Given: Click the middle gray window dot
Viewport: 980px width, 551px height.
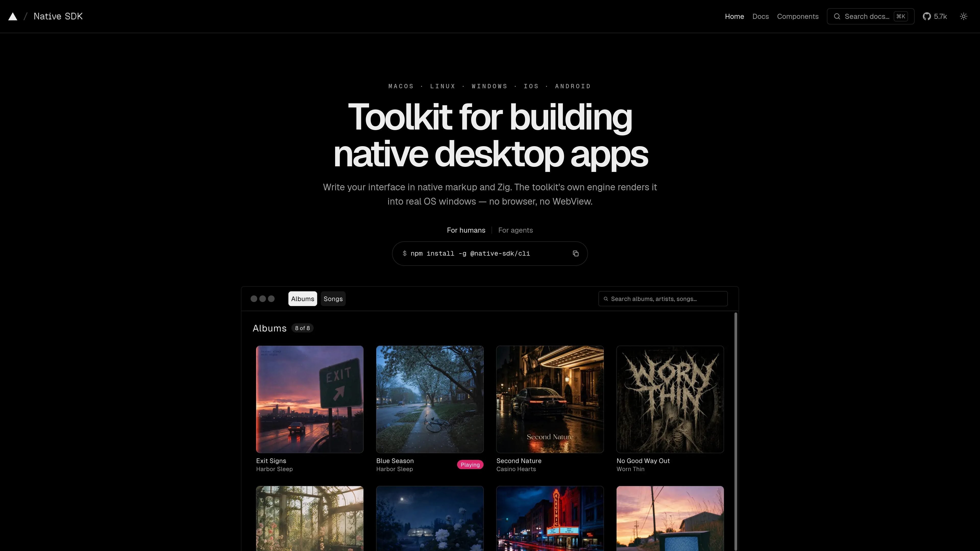Looking at the screenshot, I should point(263,298).
